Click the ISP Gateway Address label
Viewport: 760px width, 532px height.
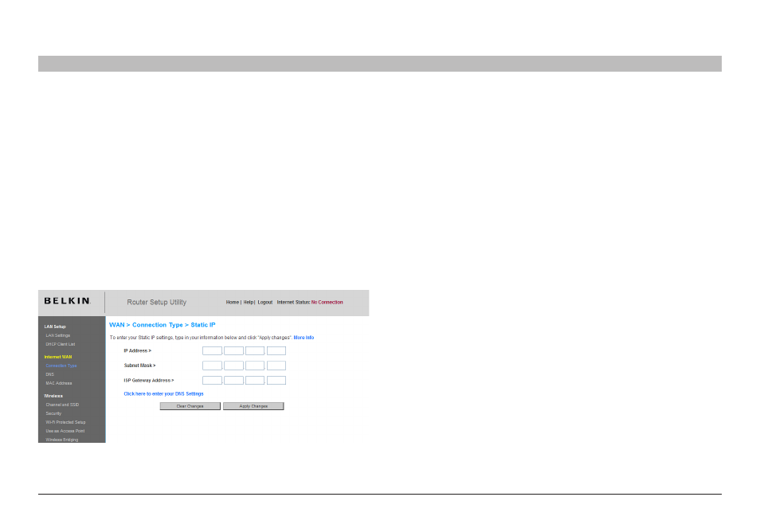pos(149,381)
